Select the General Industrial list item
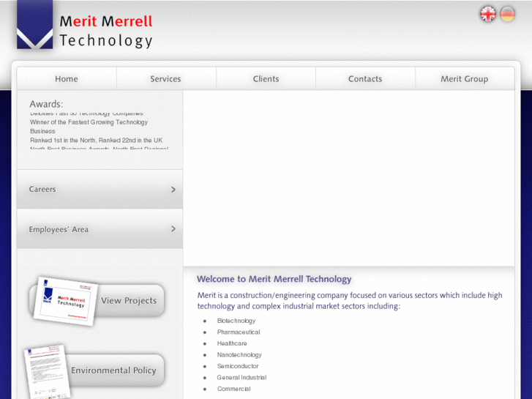The image size is (532, 399). [241, 378]
